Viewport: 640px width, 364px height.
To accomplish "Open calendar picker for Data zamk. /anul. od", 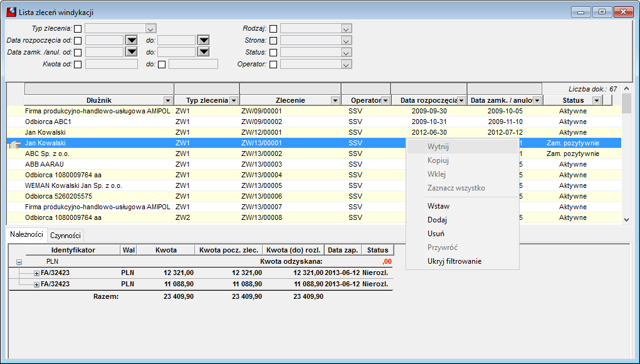I will pyautogui.click(x=132, y=52).
